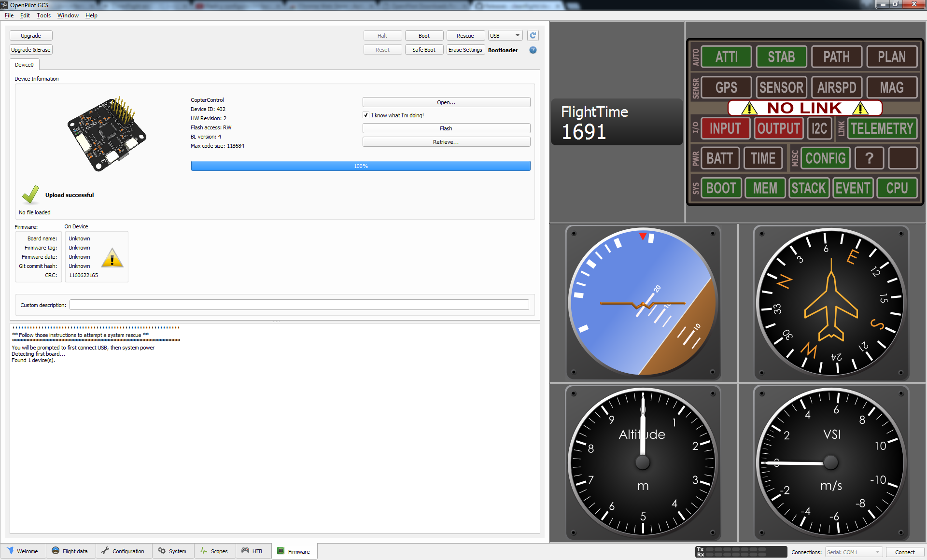Click the refresh icon next to USB dropdown
927x560 pixels.
pos(533,36)
